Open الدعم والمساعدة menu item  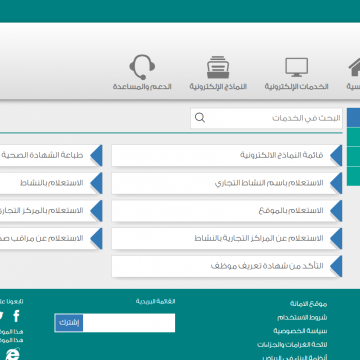point(142,87)
